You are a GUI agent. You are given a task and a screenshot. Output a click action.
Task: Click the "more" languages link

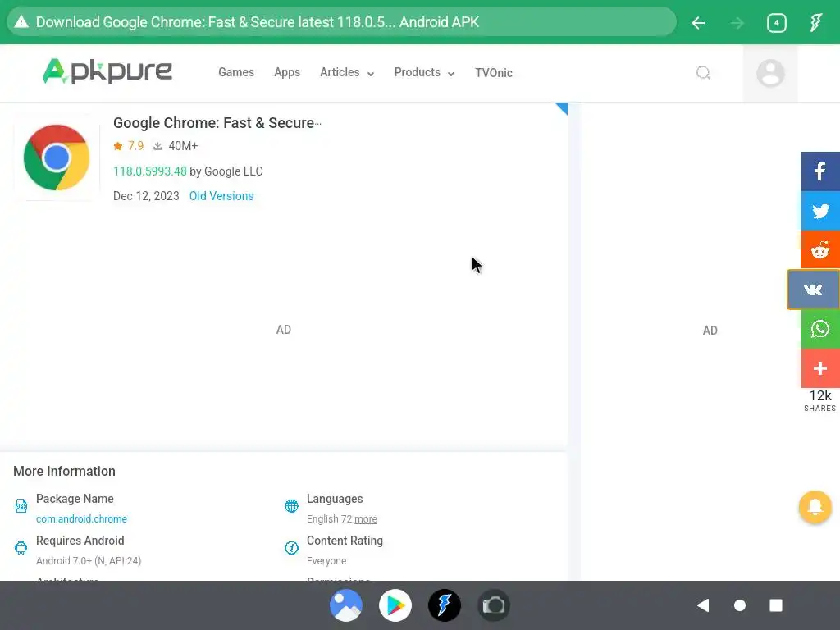366,519
